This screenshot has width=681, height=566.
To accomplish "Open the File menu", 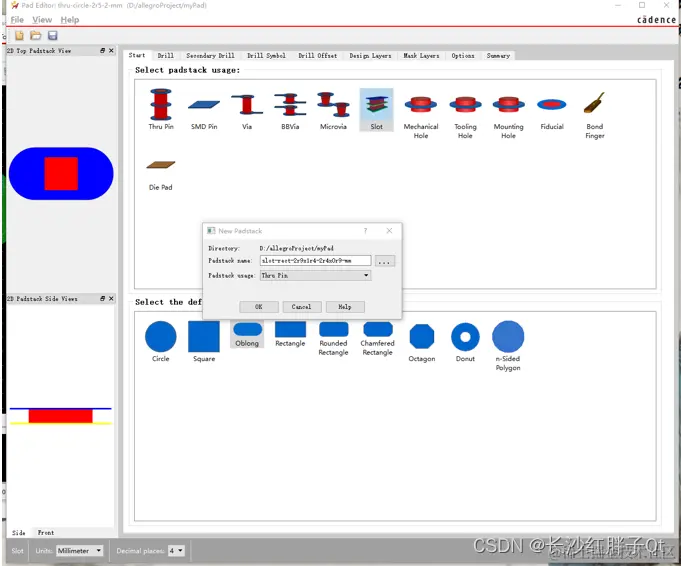I will (17, 20).
